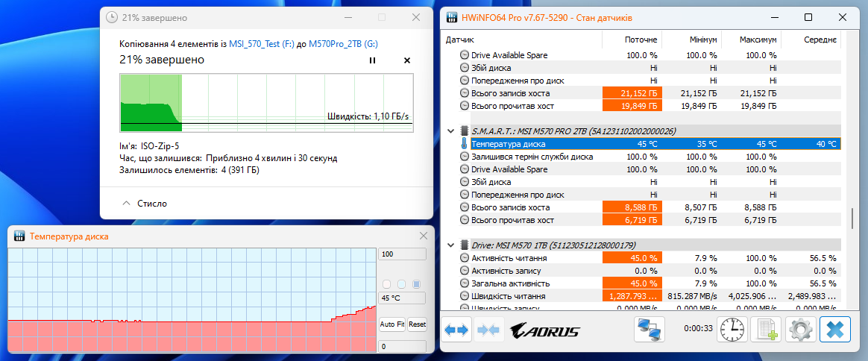Pause the file copy operation

pyautogui.click(x=373, y=60)
